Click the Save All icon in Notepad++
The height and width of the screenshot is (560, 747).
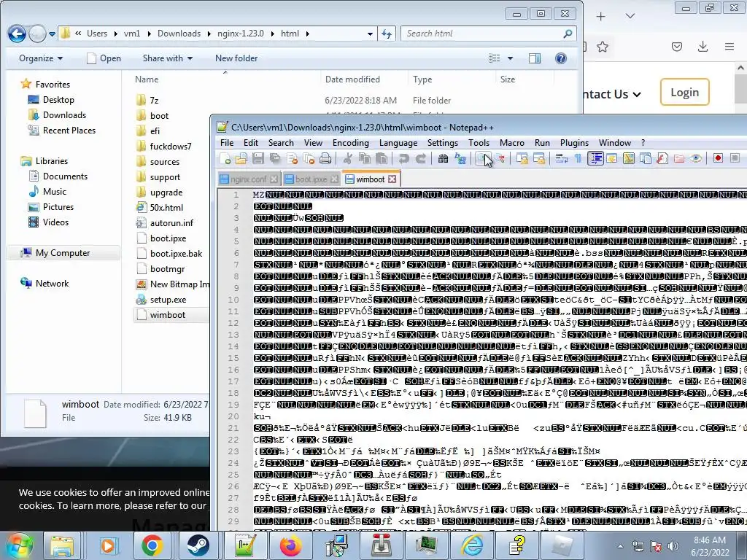click(275, 158)
